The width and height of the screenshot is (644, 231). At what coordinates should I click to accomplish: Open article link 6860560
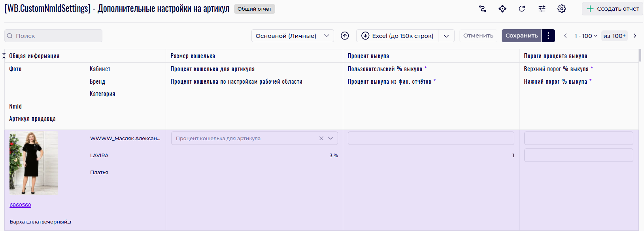point(21,205)
